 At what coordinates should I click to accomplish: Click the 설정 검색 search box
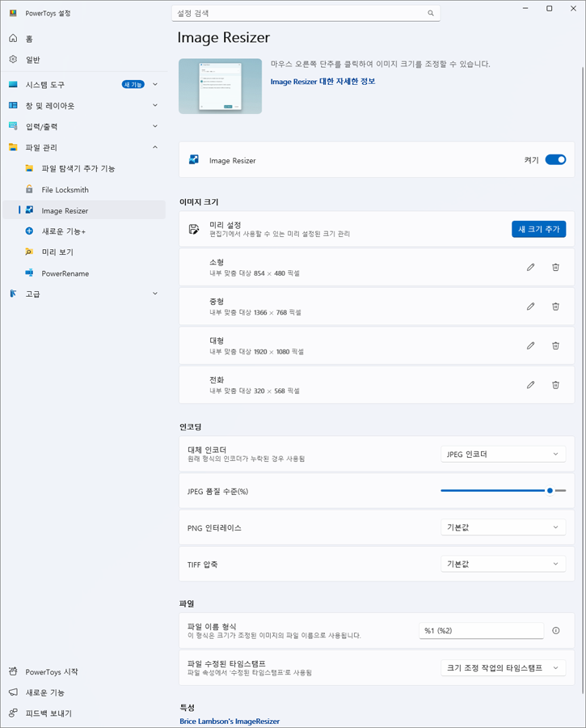[306, 13]
